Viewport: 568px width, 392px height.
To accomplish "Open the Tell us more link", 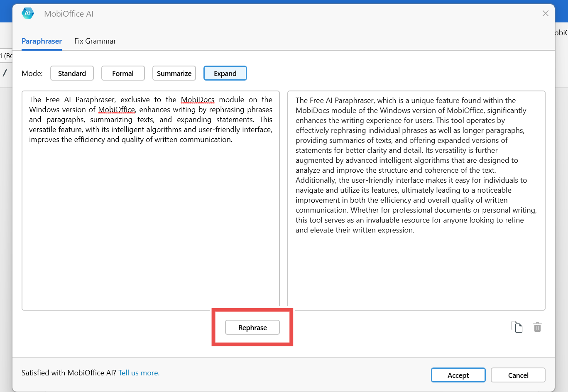I will pyautogui.click(x=139, y=373).
